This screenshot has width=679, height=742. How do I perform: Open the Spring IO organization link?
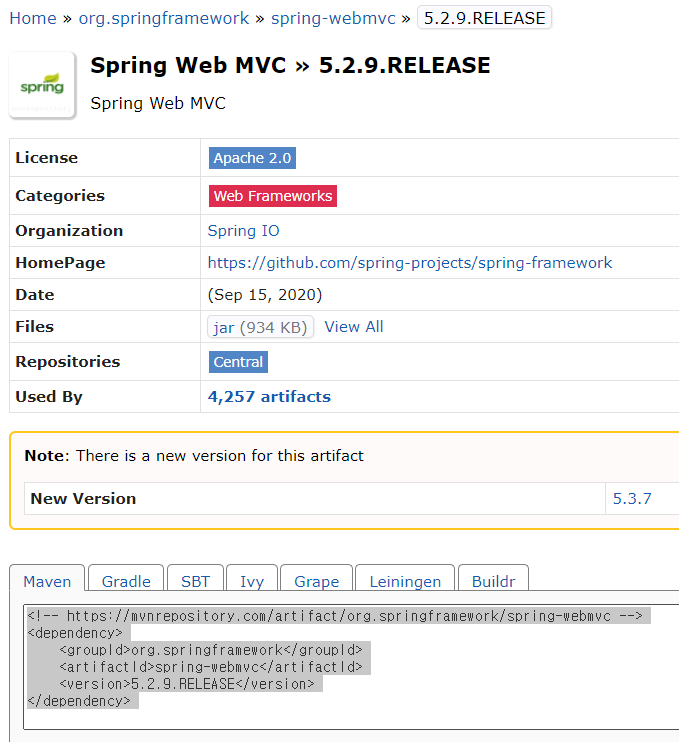pyautogui.click(x=244, y=231)
